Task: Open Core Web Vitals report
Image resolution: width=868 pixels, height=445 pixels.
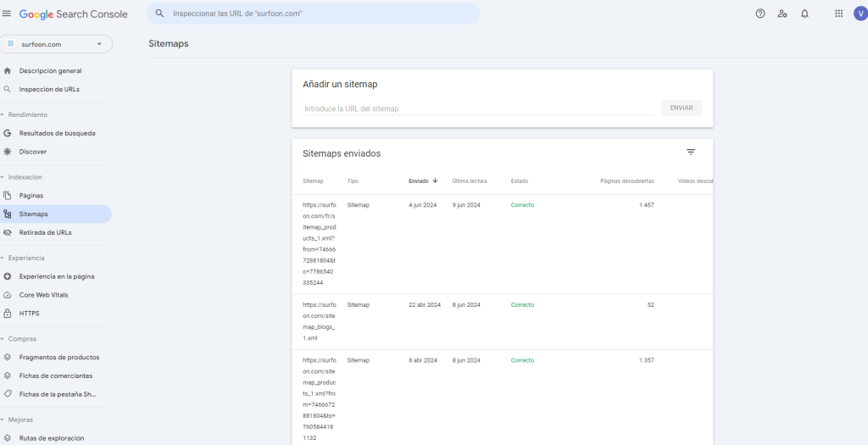Action: pyautogui.click(x=43, y=295)
